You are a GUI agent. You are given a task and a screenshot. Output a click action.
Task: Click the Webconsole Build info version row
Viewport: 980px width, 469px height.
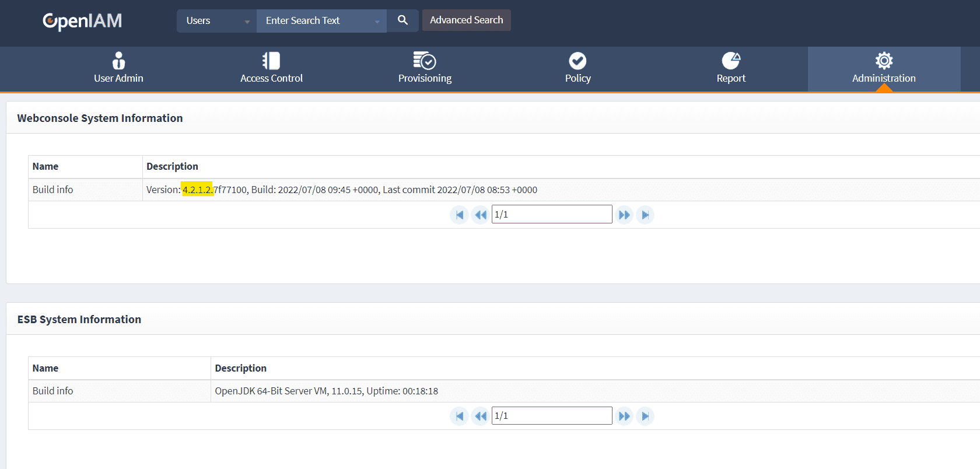click(x=341, y=190)
